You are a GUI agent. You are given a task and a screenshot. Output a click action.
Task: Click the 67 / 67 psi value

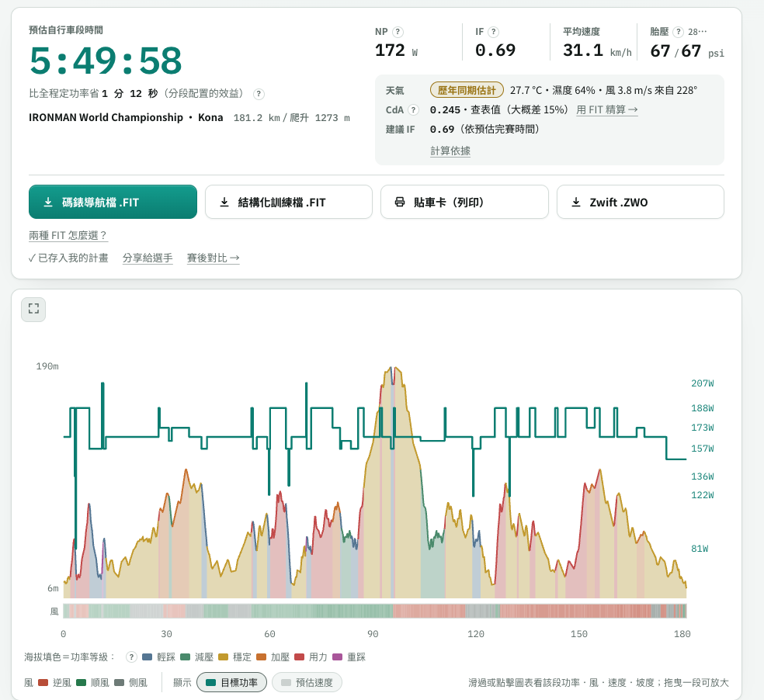coord(687,51)
